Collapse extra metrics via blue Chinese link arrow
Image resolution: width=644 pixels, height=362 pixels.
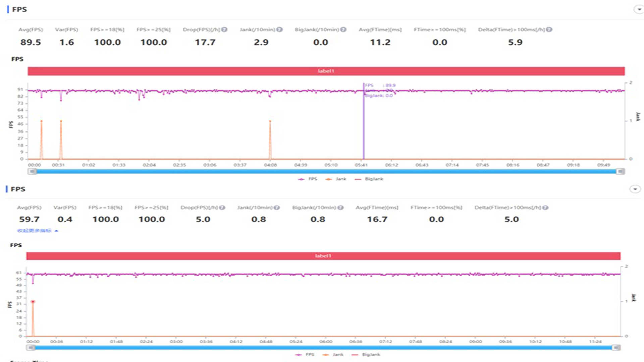[x=56, y=231]
